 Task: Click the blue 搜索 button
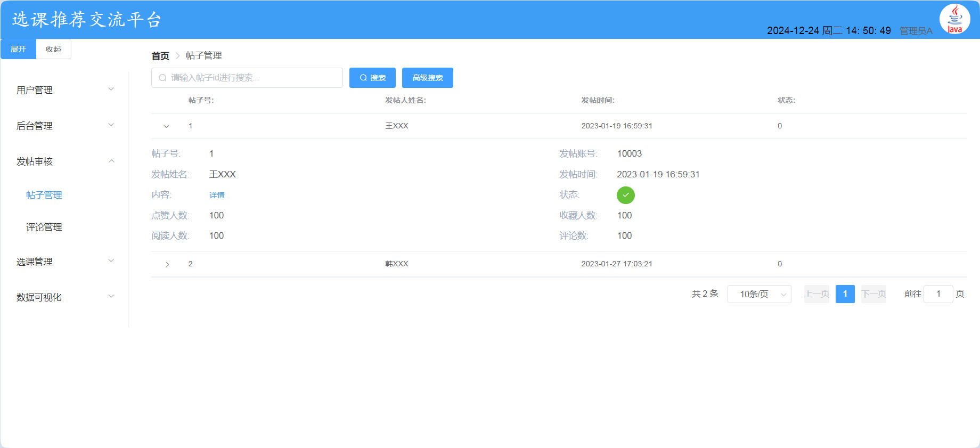[372, 78]
